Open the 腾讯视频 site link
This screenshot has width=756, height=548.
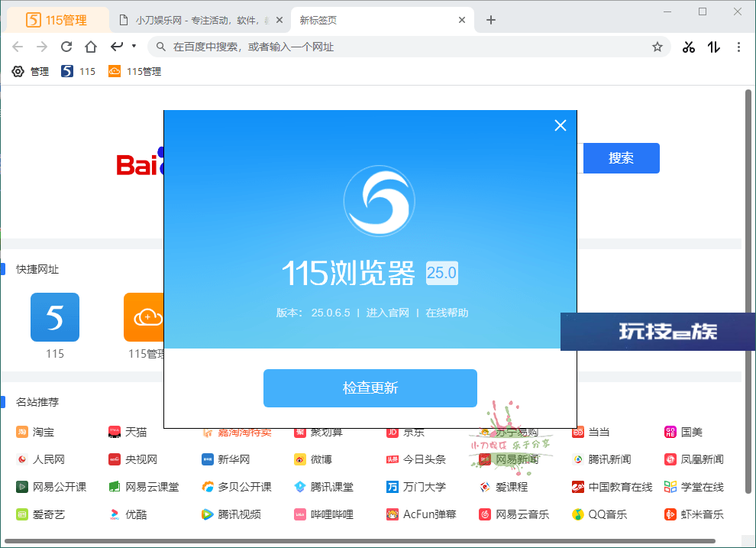[x=231, y=514]
